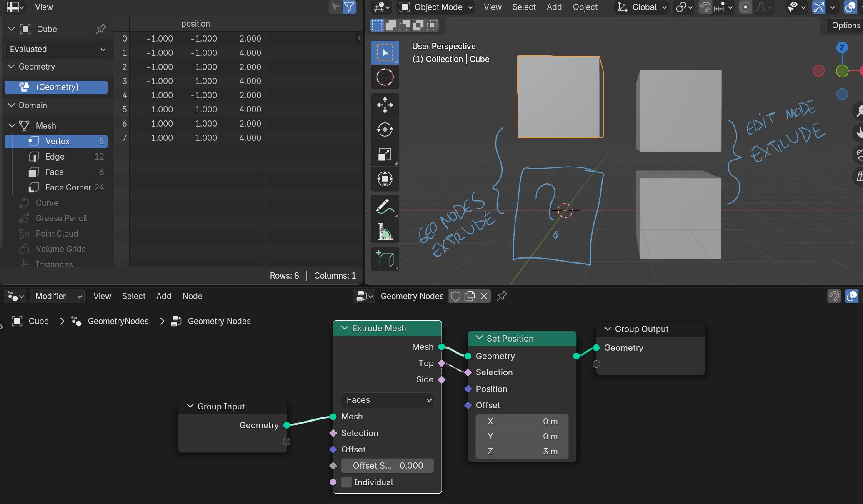Open the Options button in the viewport
The height and width of the screenshot is (504, 863).
click(846, 25)
